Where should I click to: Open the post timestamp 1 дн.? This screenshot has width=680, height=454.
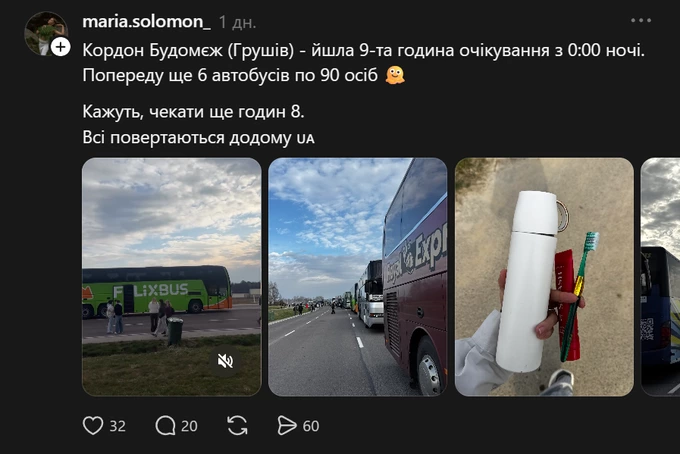click(237, 22)
